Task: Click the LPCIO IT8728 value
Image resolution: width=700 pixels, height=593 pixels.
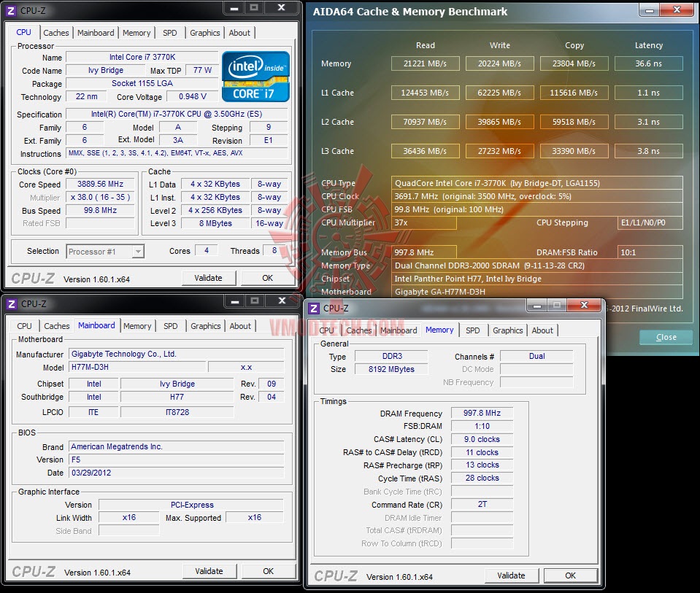Action: tap(177, 412)
